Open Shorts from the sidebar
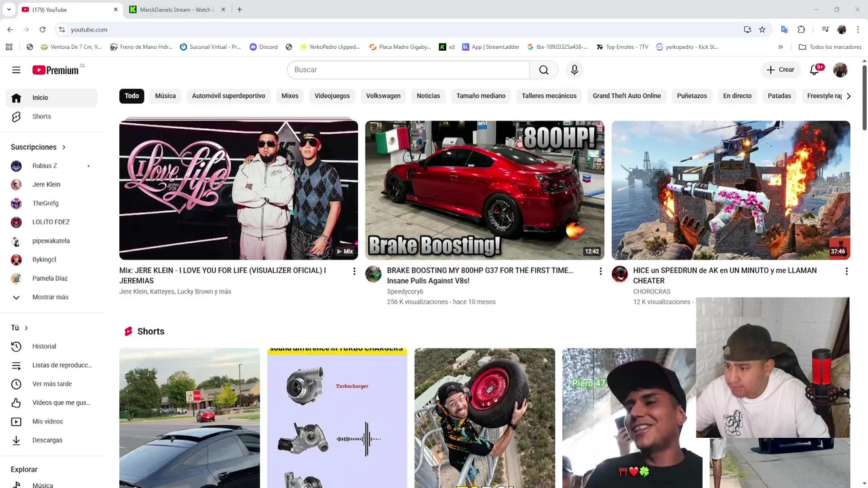Viewport: 868px width, 488px height. (x=52, y=117)
